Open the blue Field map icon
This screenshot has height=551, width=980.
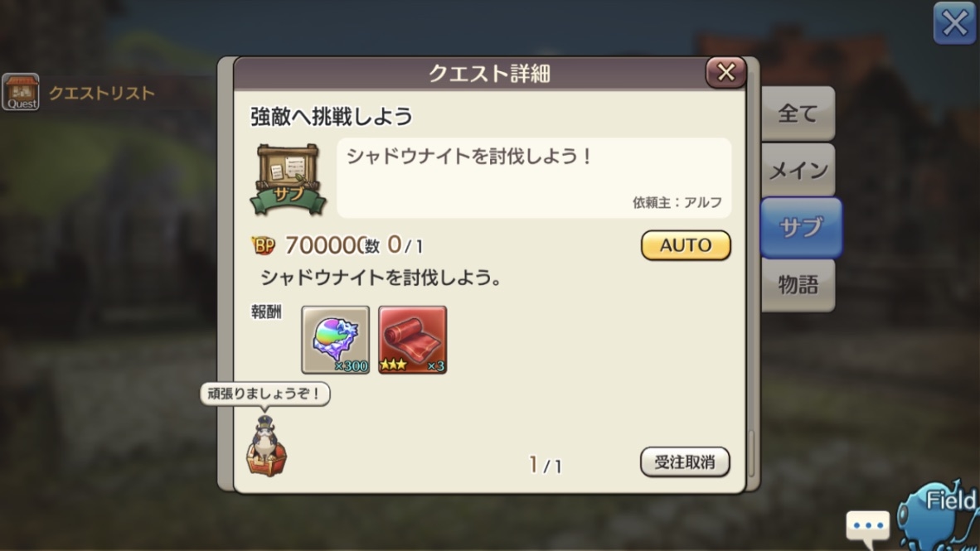pyautogui.click(x=938, y=515)
